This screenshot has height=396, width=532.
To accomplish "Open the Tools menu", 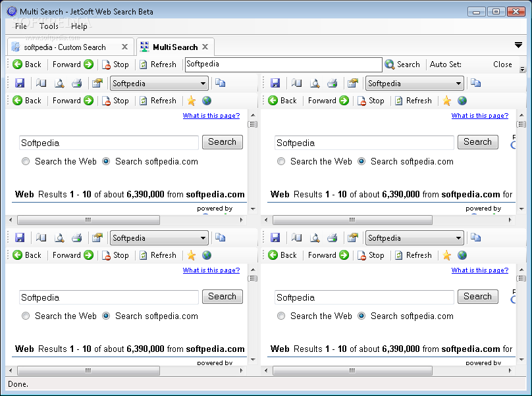I will tap(49, 26).
